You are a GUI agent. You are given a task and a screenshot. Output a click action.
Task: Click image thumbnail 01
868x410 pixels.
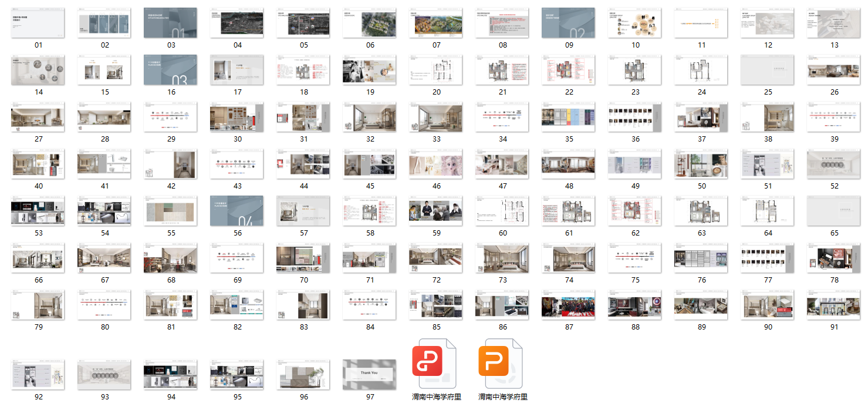[39, 23]
